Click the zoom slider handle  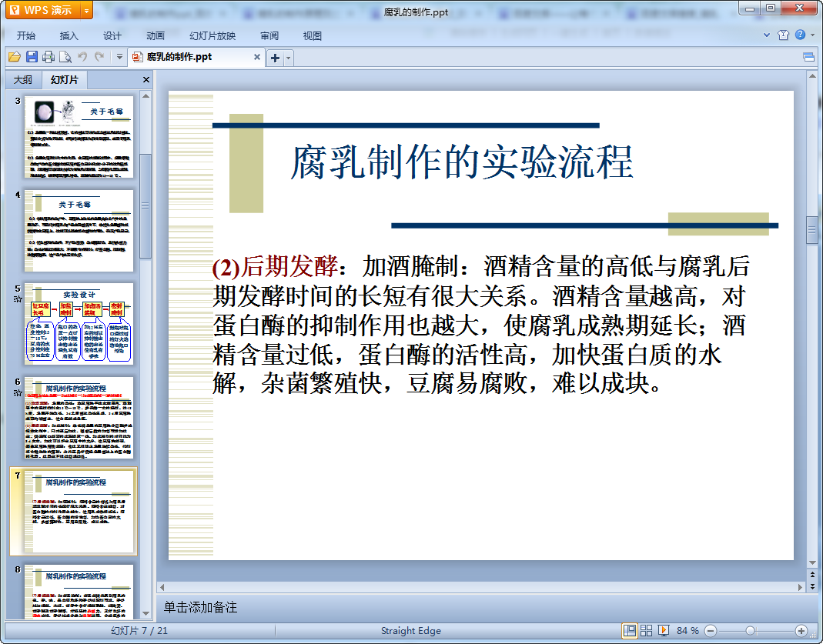(751, 631)
